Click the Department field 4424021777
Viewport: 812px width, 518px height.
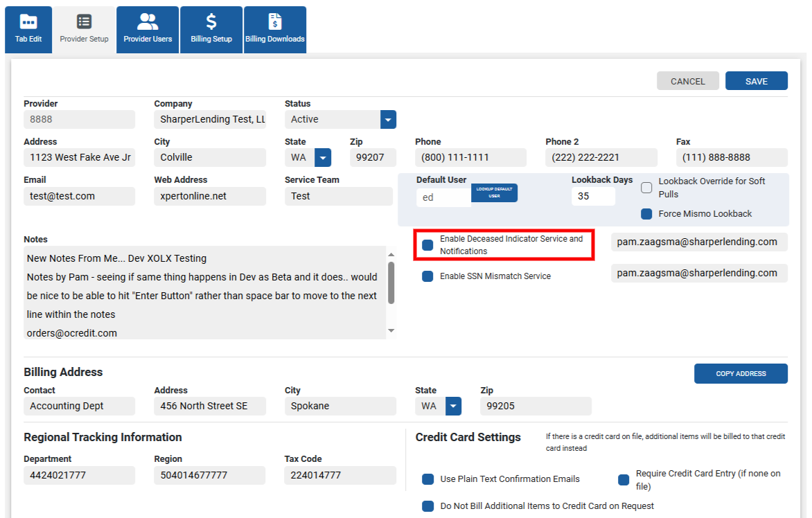(79, 476)
